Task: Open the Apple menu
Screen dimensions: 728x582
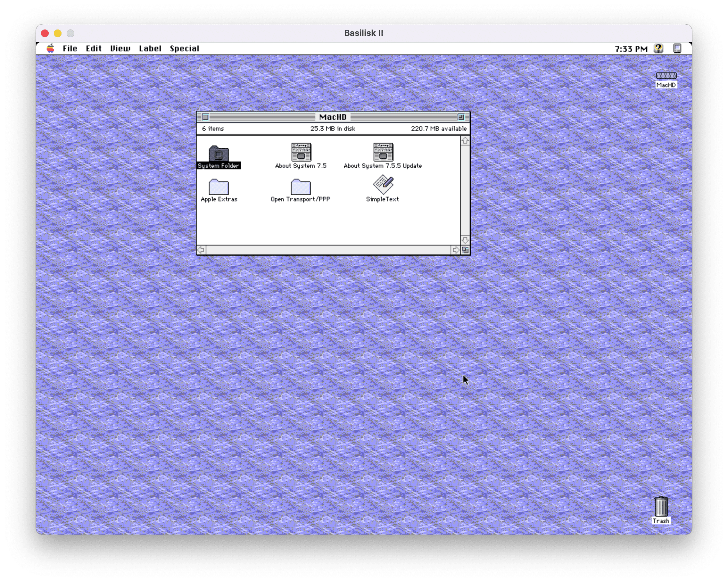Action: tap(50, 49)
